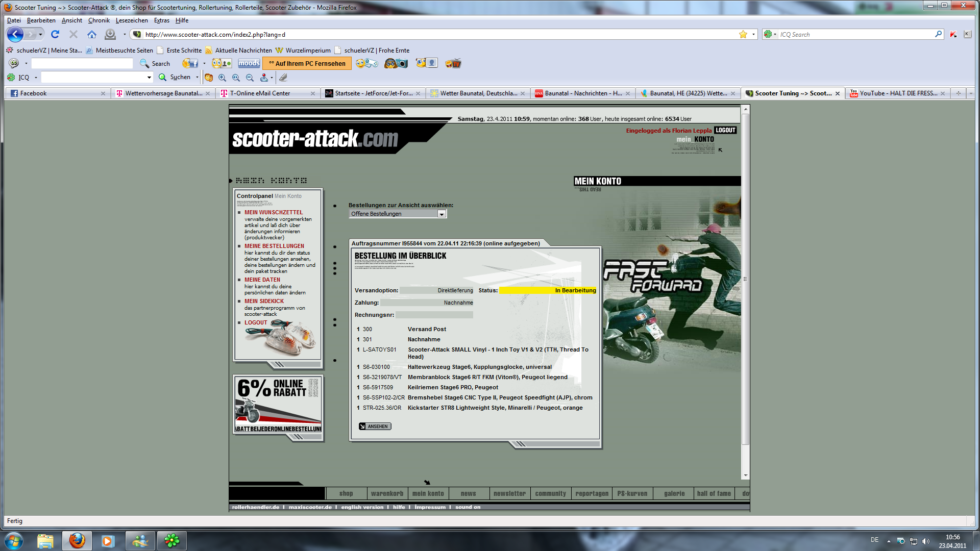Bookmark this page with the star icon

743,34
